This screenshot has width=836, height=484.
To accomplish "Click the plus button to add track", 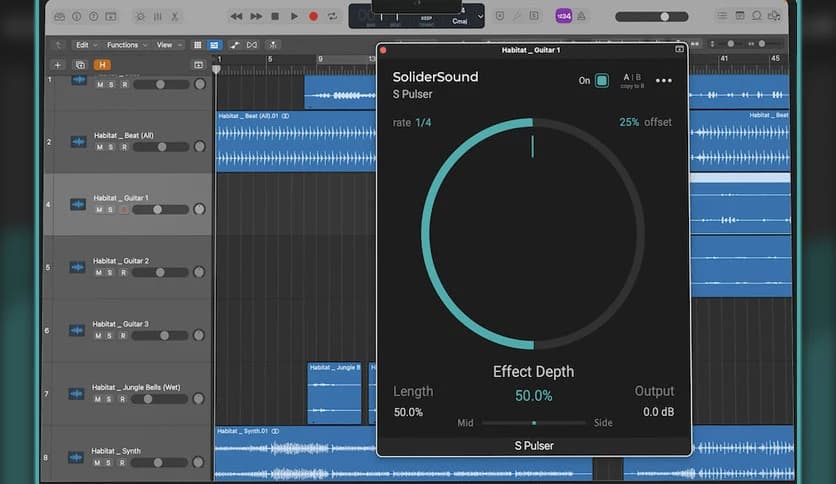I will 58,65.
